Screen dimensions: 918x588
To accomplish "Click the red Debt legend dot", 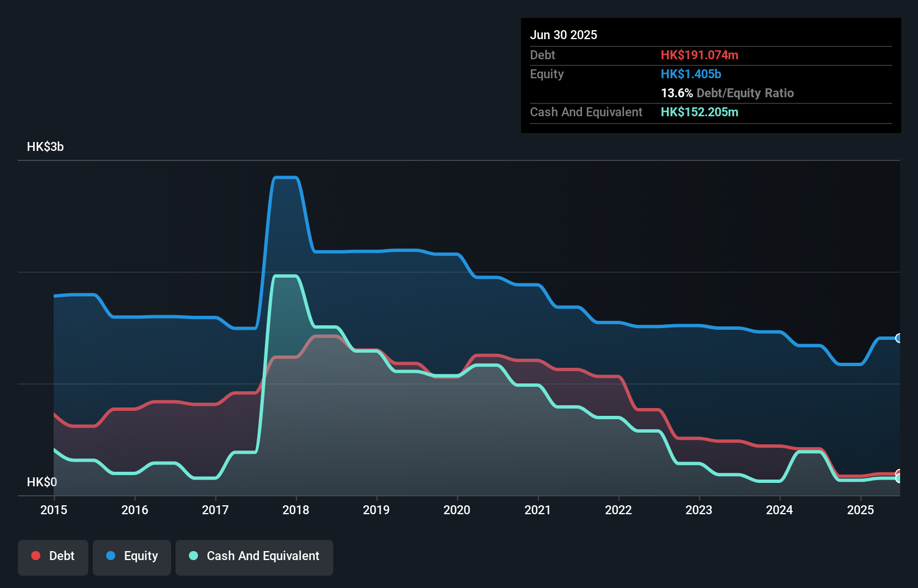I will [x=35, y=556].
